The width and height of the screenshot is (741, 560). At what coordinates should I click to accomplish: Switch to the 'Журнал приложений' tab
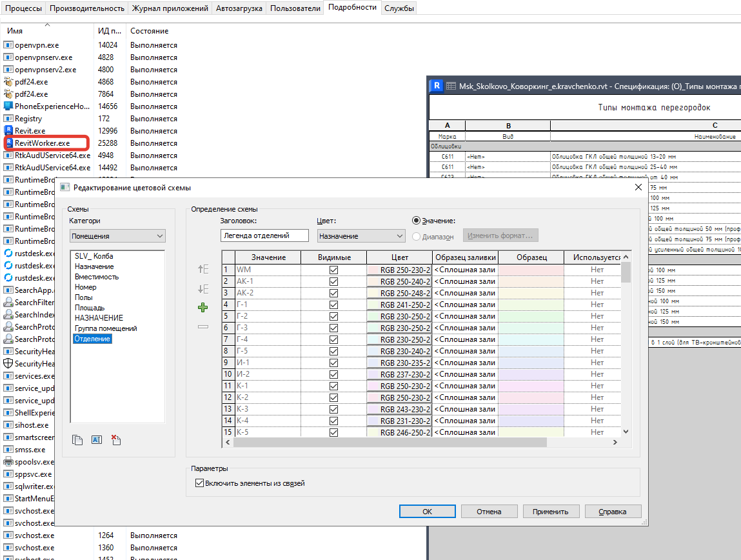tap(170, 8)
